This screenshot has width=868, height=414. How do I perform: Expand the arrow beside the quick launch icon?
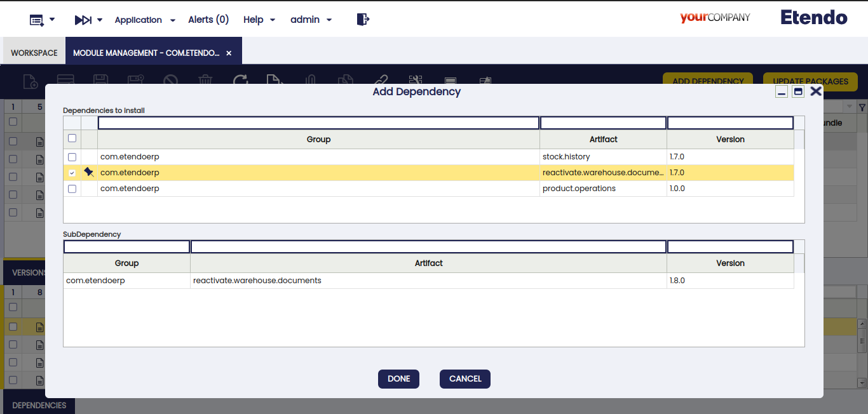pyautogui.click(x=100, y=20)
